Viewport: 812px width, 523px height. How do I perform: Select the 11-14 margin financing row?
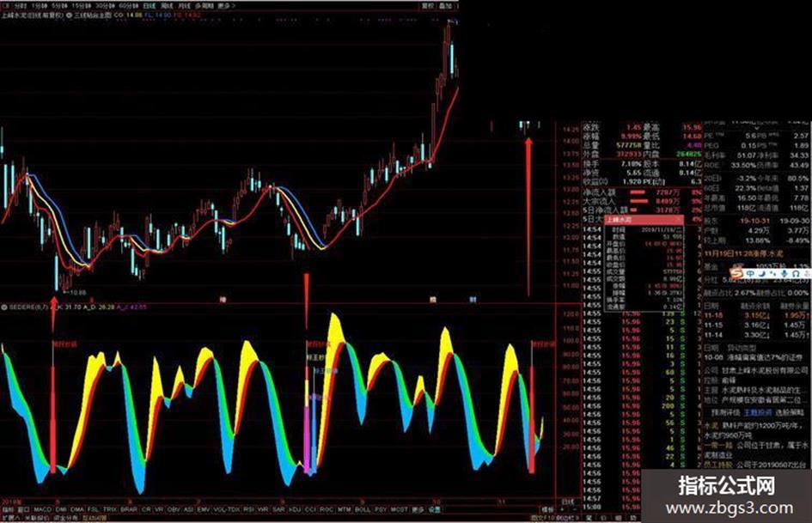[x=755, y=335]
